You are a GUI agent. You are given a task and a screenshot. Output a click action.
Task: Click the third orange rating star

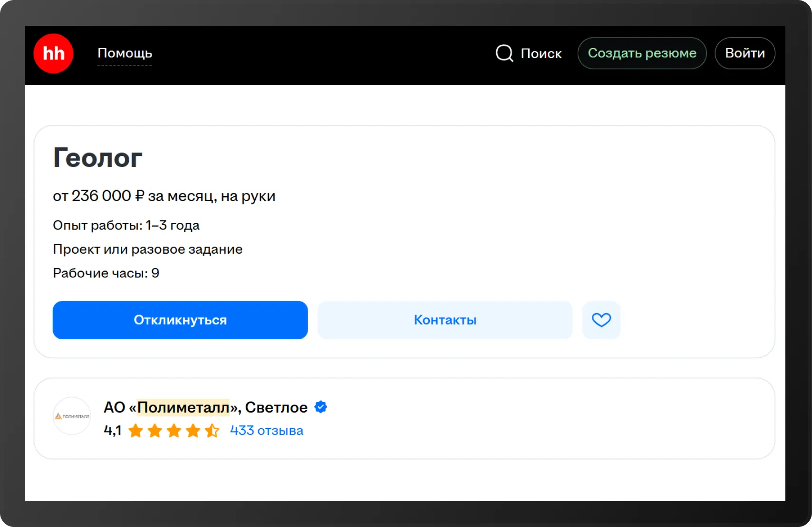coord(174,431)
